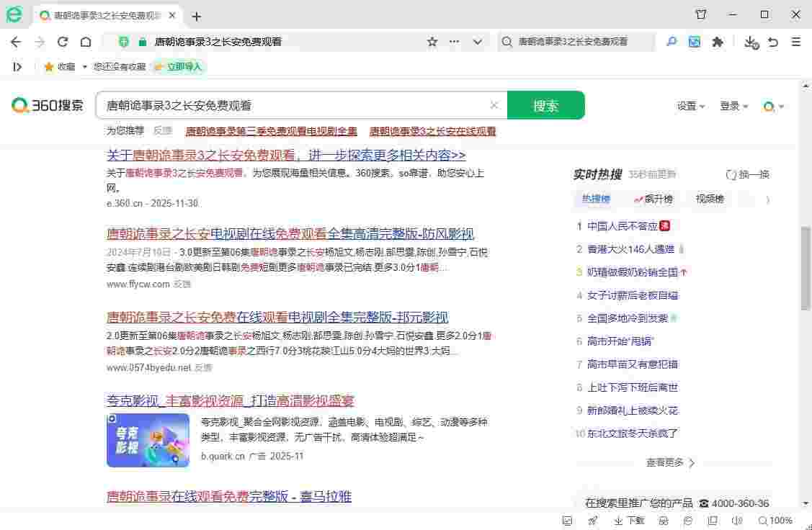This screenshot has height=530, width=812.
Task: Open the 设置 dropdown menu
Action: pyautogui.click(x=690, y=106)
